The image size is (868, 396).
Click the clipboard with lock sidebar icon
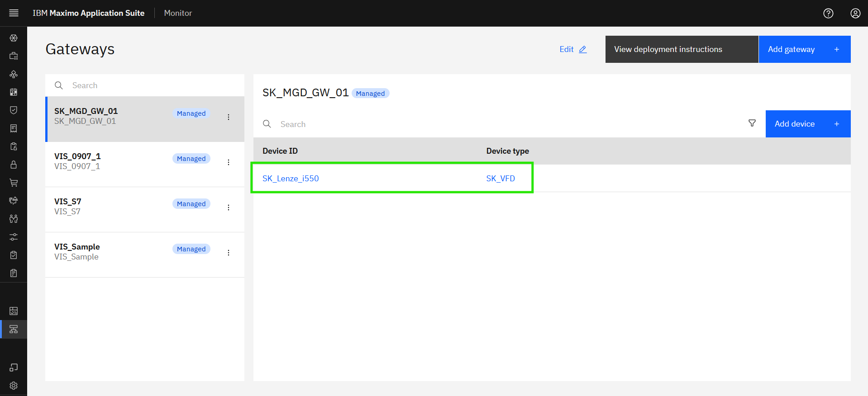tap(14, 146)
